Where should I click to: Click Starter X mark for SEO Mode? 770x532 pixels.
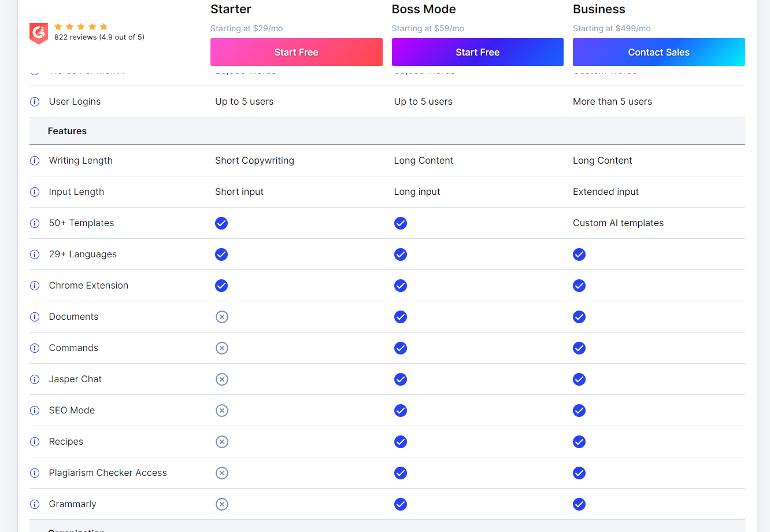pos(222,411)
